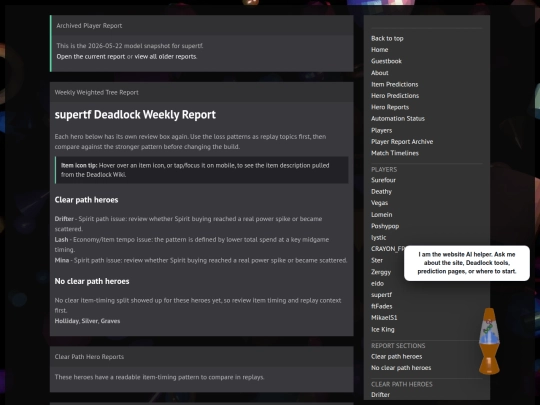Click Mina hero name in report
The height and width of the screenshot is (405, 540).
click(x=62, y=260)
